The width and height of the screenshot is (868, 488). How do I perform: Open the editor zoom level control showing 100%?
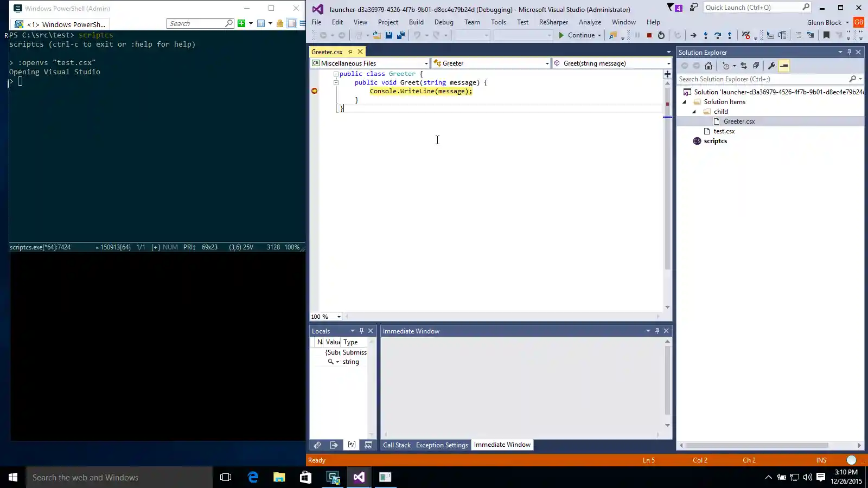[x=324, y=317]
